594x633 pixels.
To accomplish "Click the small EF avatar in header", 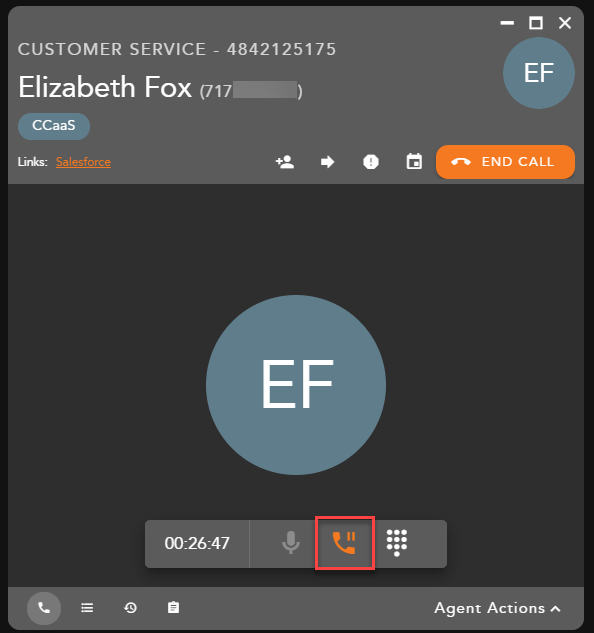I will [539, 73].
